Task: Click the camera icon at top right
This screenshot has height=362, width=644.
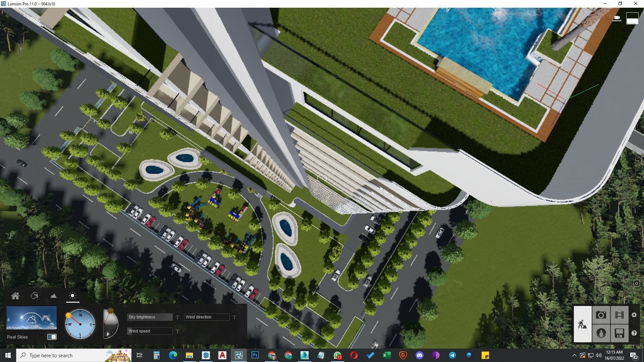Action: [x=617, y=18]
